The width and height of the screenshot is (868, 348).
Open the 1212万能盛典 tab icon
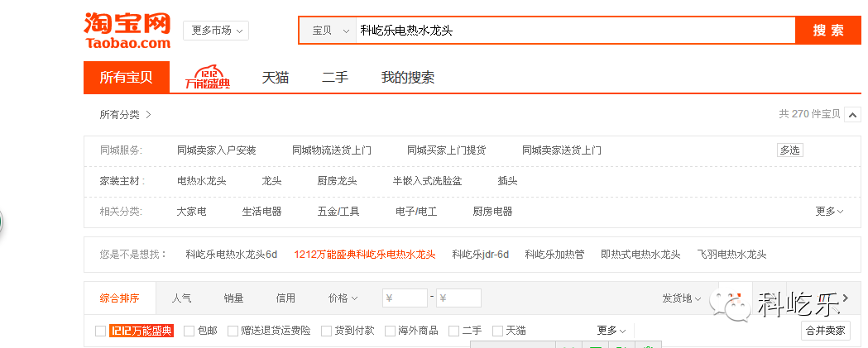click(x=208, y=78)
